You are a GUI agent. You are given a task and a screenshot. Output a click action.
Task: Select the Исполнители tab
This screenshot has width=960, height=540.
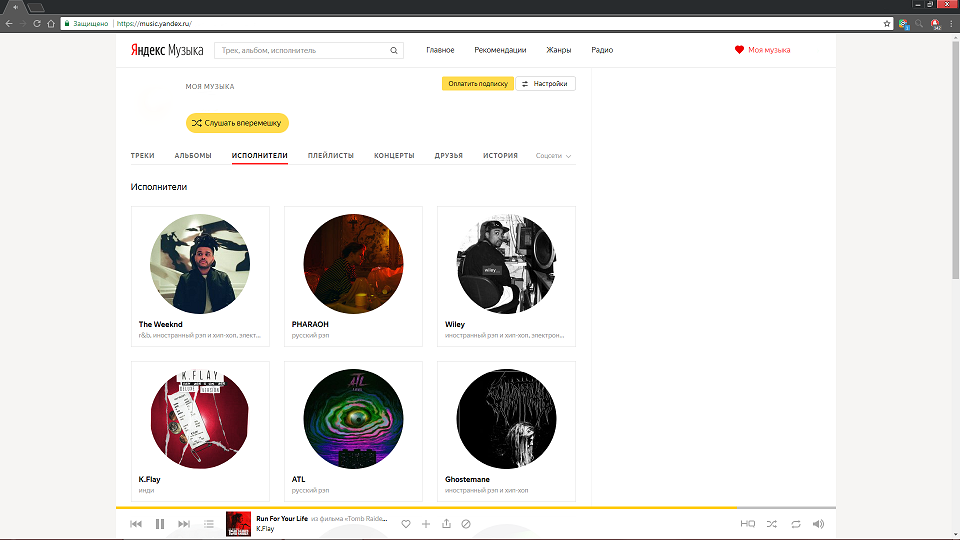point(260,156)
